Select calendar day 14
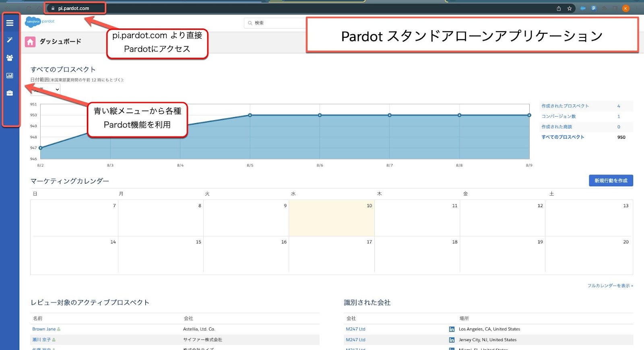Viewport: 644px width, 350px height. pyautogui.click(x=74, y=254)
